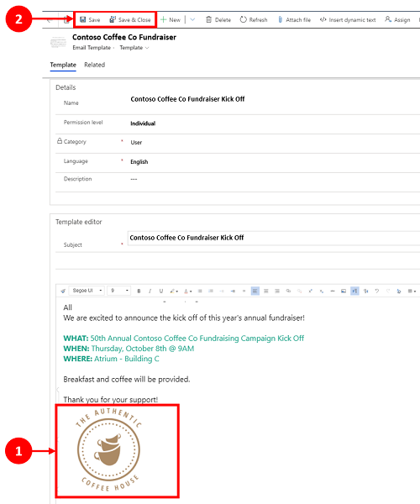This screenshot has height=504, width=420.
Task: Delete this email template
Action: click(x=218, y=20)
